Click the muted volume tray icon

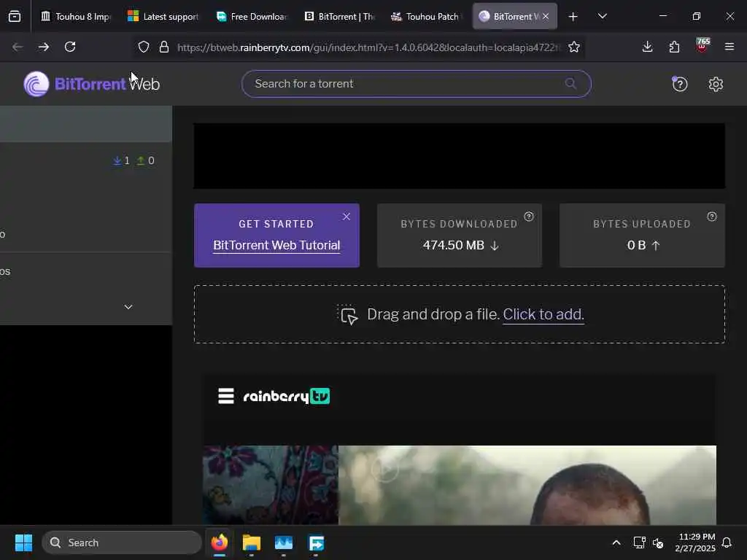click(x=659, y=542)
